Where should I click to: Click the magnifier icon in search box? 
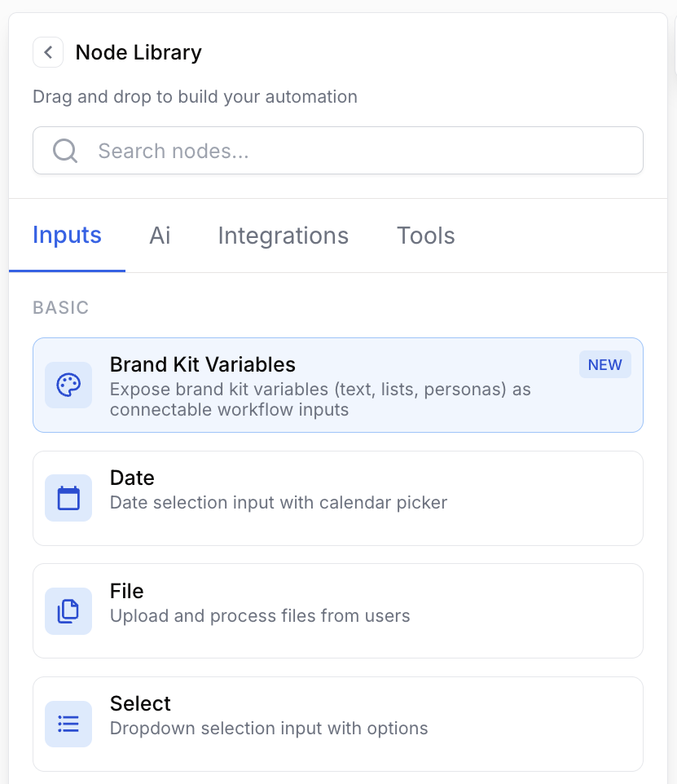click(x=65, y=151)
